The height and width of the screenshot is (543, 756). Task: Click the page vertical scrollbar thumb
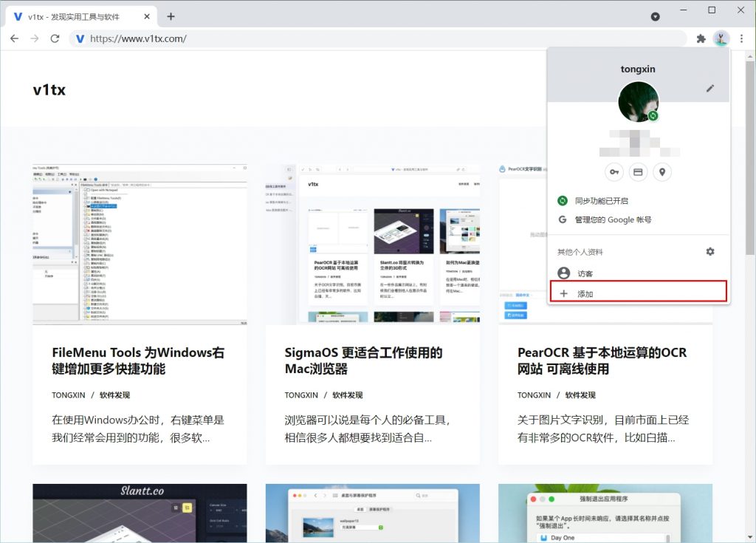point(750,157)
